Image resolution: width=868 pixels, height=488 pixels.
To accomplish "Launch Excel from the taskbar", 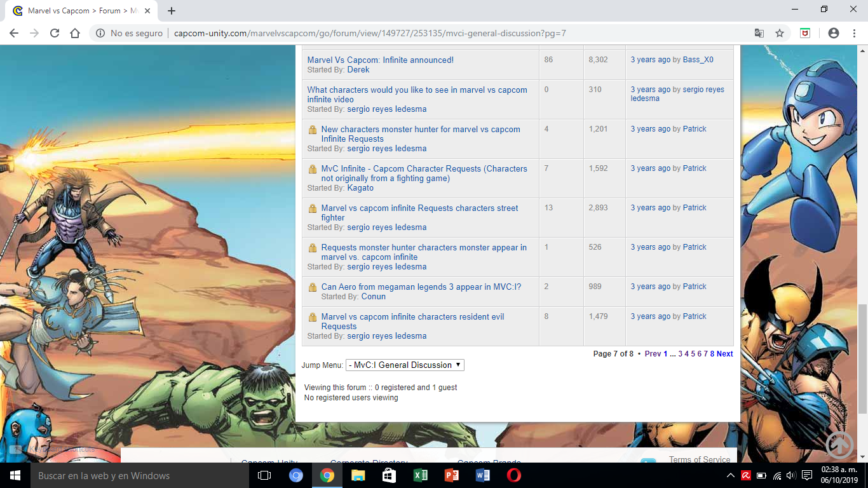I will [421, 475].
